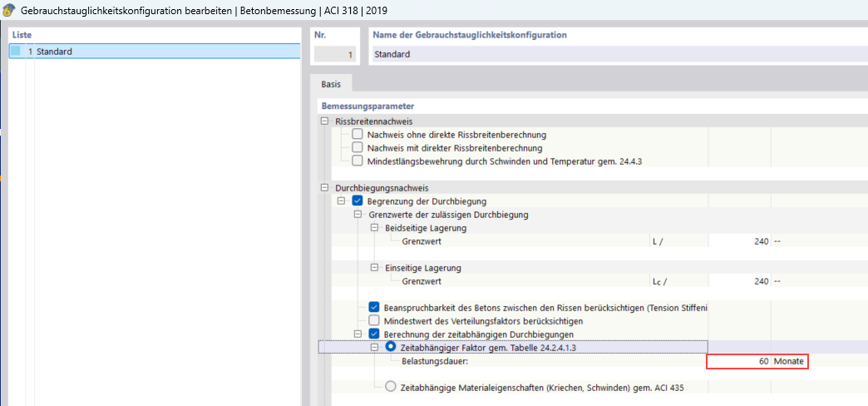Viewport: 868px width, 406px height.
Task: Edit the configuration name field 'Standard'
Action: pyautogui.click(x=620, y=55)
